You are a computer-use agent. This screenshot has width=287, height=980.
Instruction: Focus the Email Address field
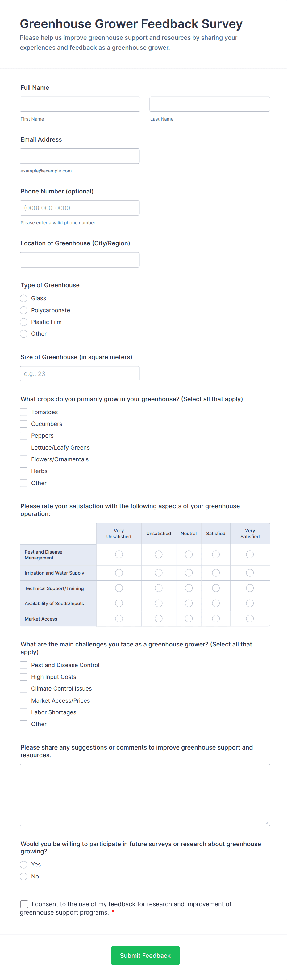point(80,156)
